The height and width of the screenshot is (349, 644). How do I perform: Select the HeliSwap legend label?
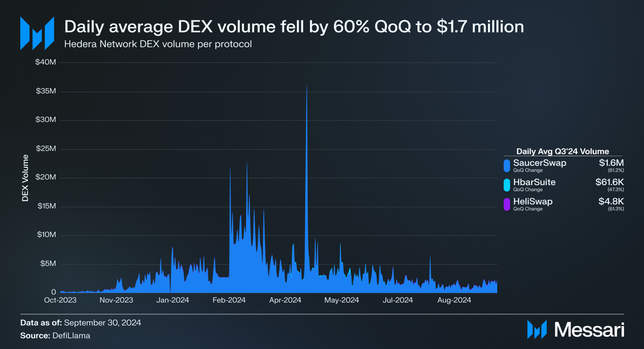[x=532, y=202]
